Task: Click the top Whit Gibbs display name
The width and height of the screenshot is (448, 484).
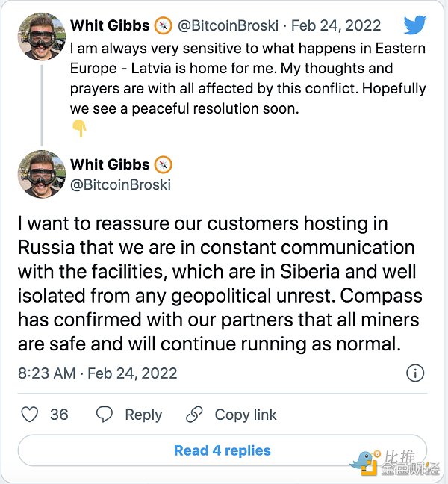Action: pyautogui.click(x=110, y=26)
